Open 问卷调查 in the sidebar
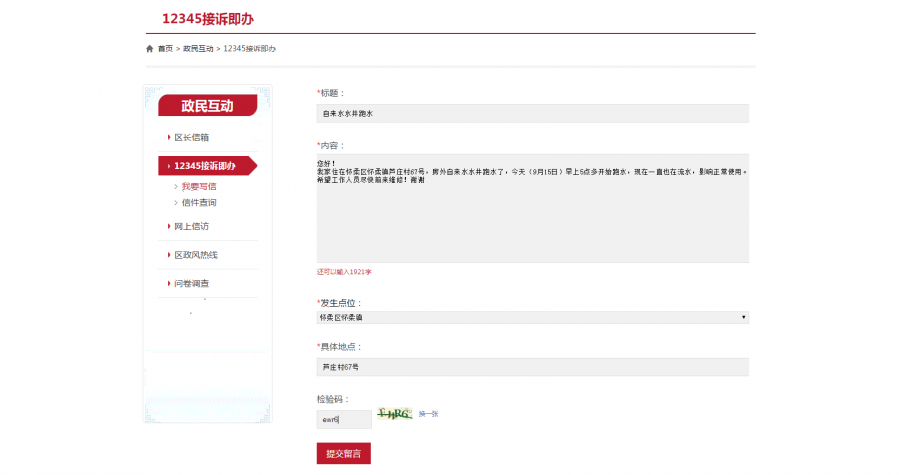900x475 pixels. (191, 284)
